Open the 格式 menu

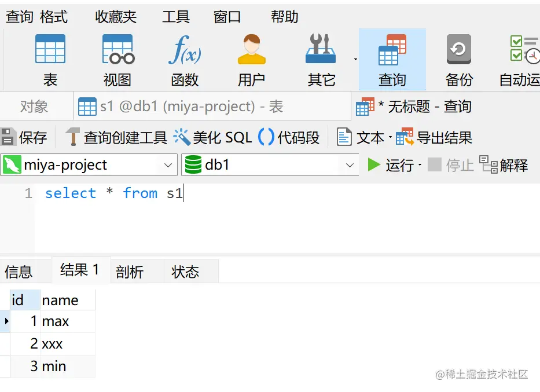point(54,17)
